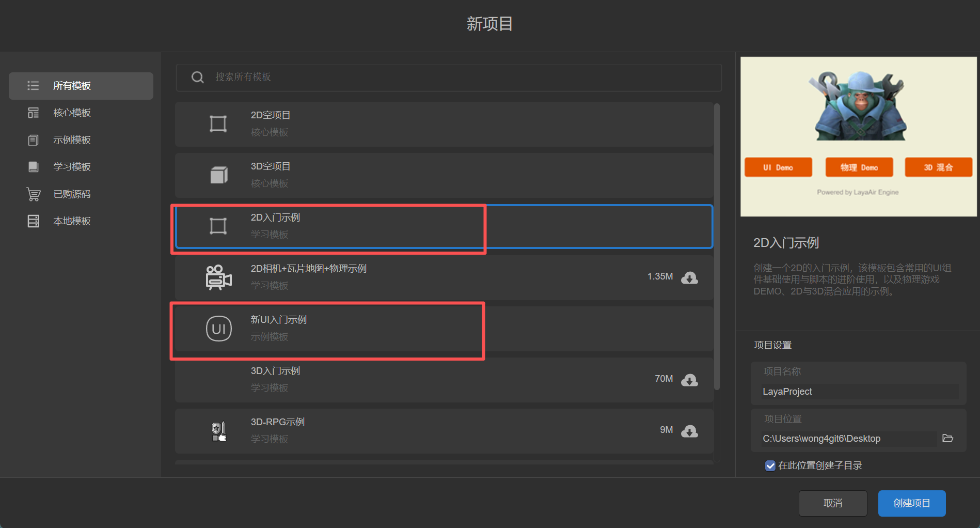Toggle 在此位置创建子目录 checkbox

(x=770, y=465)
